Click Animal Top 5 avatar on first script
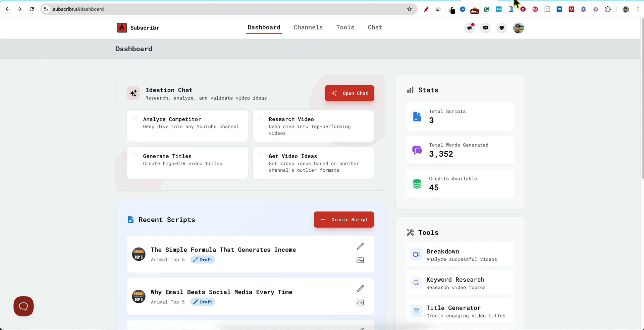This screenshot has width=644, height=330. [x=139, y=254]
